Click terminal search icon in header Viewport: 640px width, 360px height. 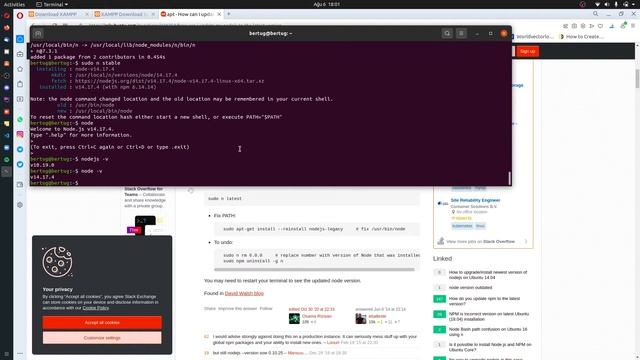pyautogui.click(x=447, y=33)
